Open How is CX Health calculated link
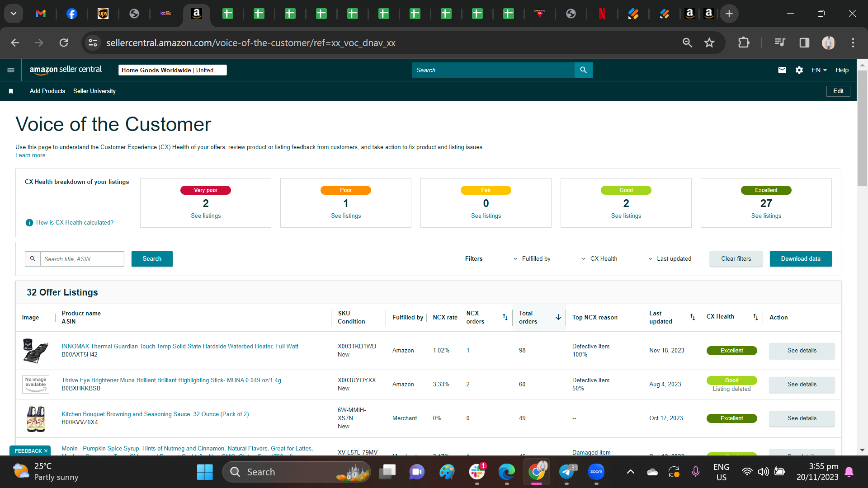Screen dimensions: 868x488 75,222
